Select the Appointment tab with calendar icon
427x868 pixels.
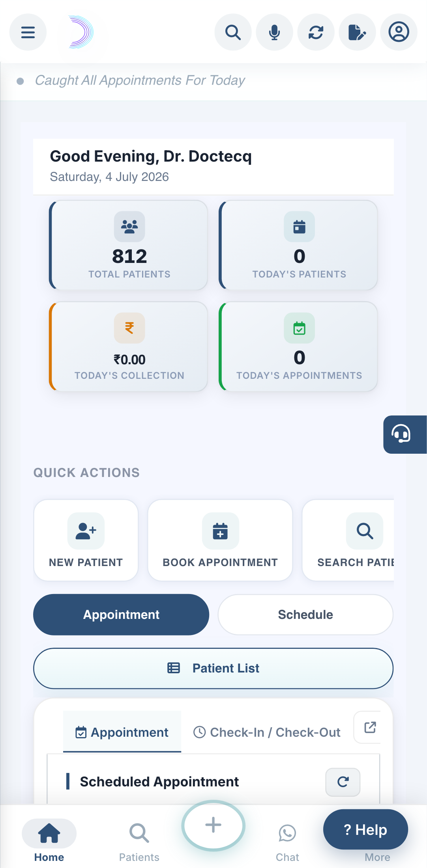coord(122,732)
